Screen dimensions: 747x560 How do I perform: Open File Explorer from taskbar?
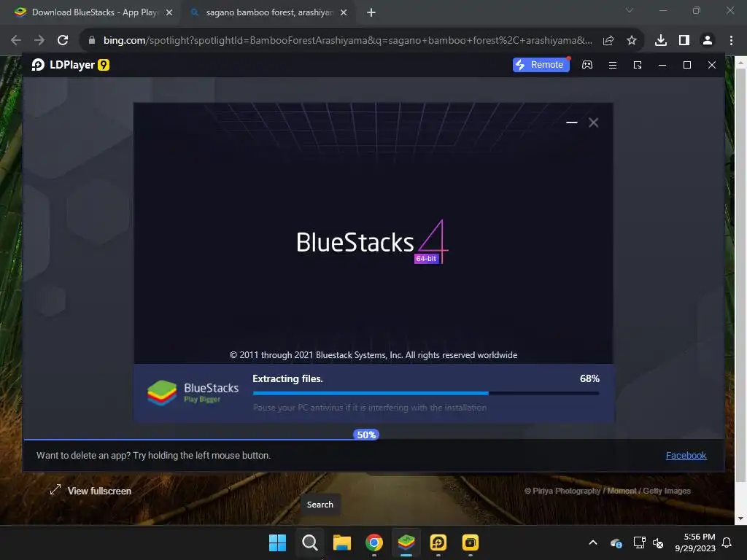[x=341, y=542]
